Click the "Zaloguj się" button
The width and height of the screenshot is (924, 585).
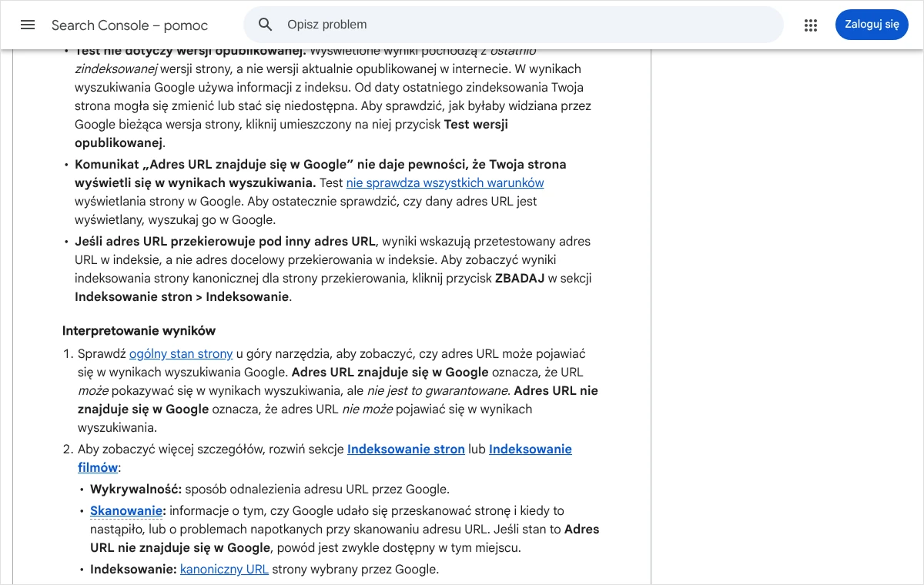pos(872,25)
